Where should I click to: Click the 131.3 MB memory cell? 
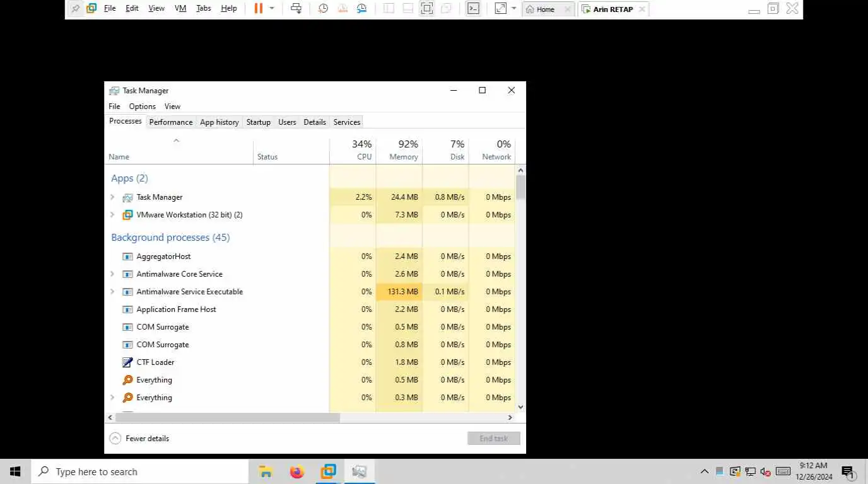pyautogui.click(x=399, y=292)
